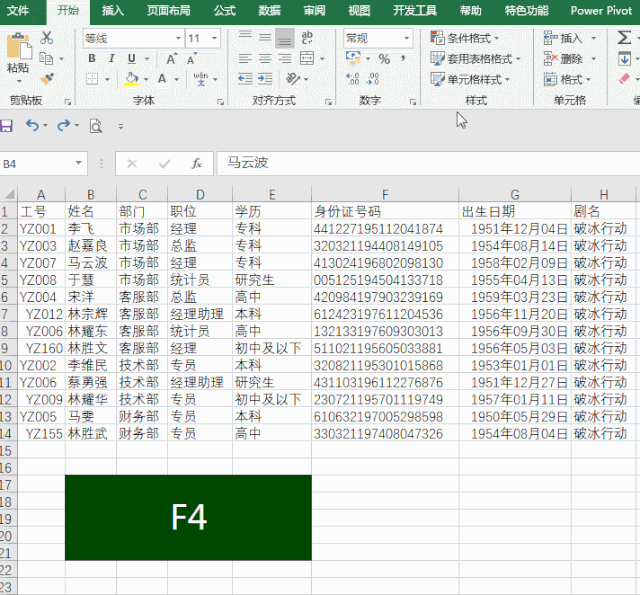640x595 pixels.
Task: Cut selection with scissors icon
Action: point(47,38)
